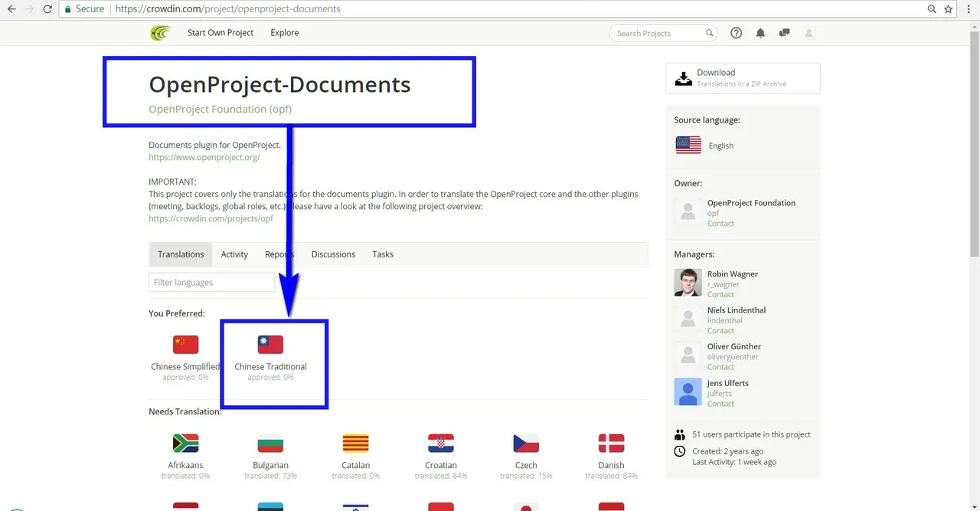Switch to the Discussions tab
Image resolution: width=980 pixels, height=511 pixels.
(x=333, y=254)
